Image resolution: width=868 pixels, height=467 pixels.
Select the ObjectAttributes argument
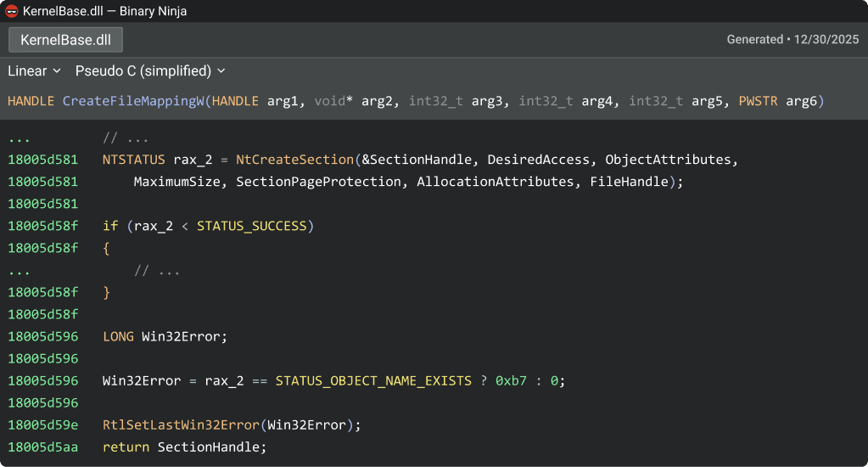pos(668,160)
